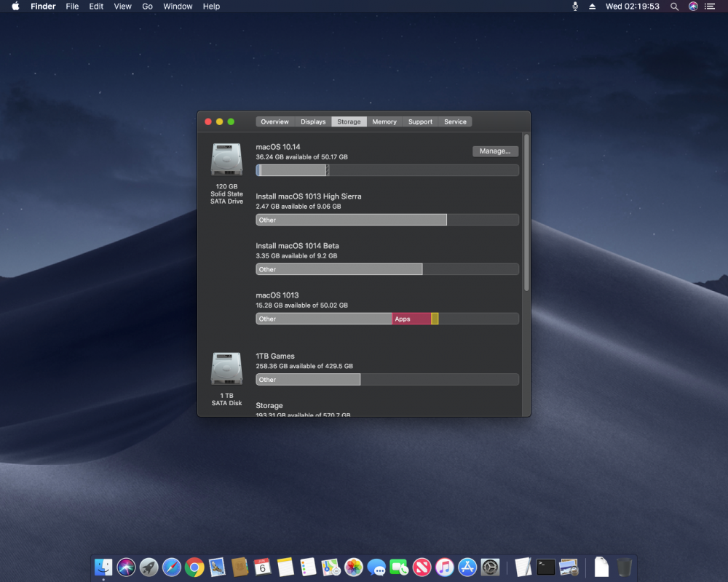Open the Edit menu
Image resolution: width=728 pixels, height=582 pixels.
pos(96,7)
